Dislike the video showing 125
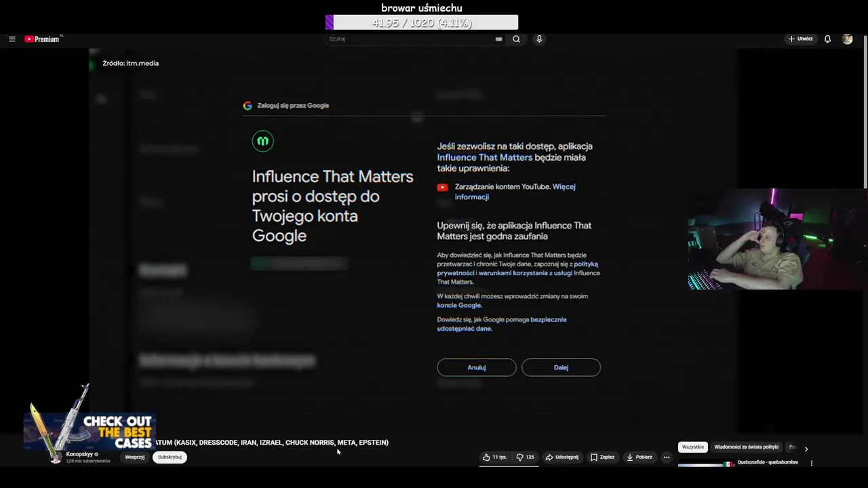Screen dimensions: 868x488 (x=526, y=457)
